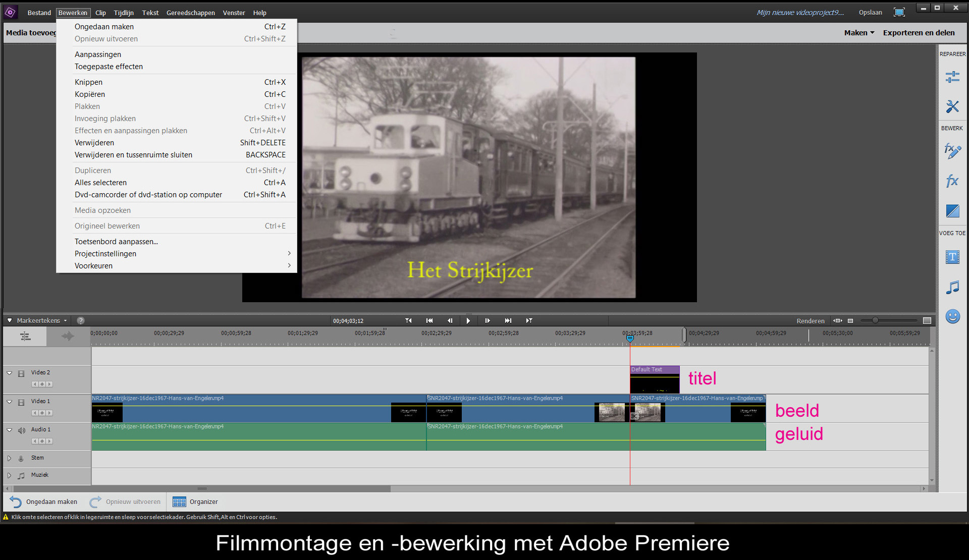Open the Markeertekens dropdown
This screenshot has width=969, height=560.
[41, 320]
